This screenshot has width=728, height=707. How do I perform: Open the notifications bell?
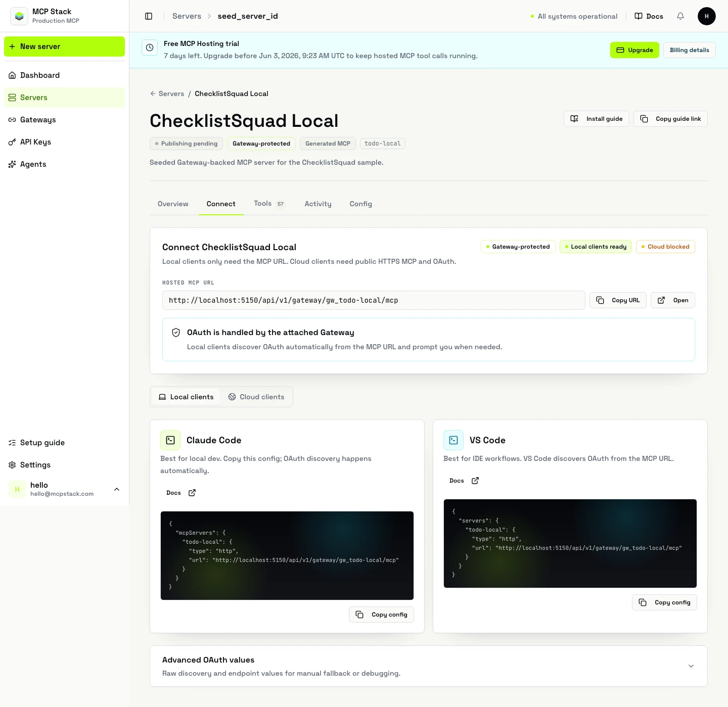coord(680,16)
